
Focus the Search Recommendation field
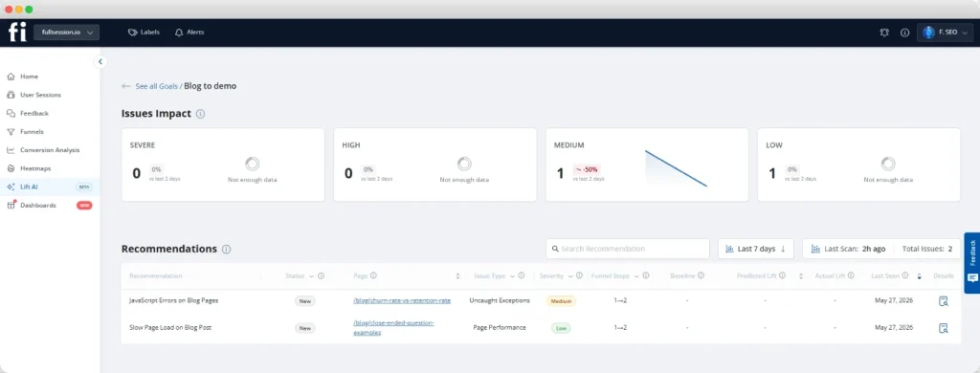(628, 249)
